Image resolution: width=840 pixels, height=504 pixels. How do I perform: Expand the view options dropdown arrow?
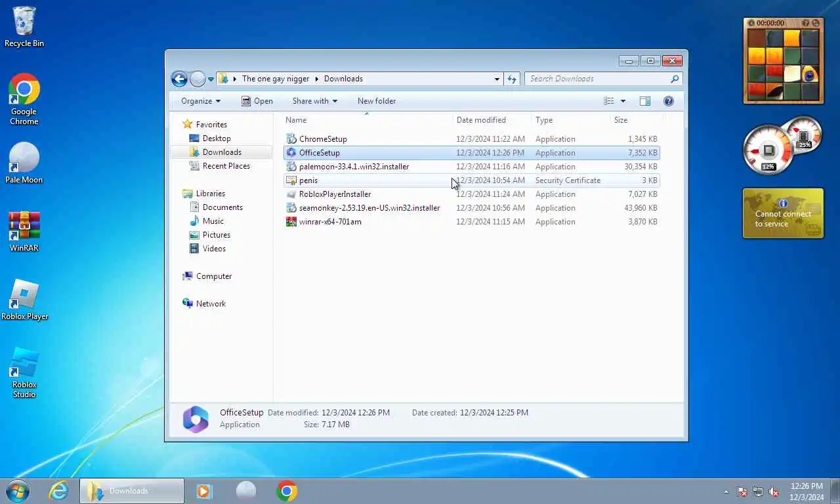pyautogui.click(x=623, y=101)
